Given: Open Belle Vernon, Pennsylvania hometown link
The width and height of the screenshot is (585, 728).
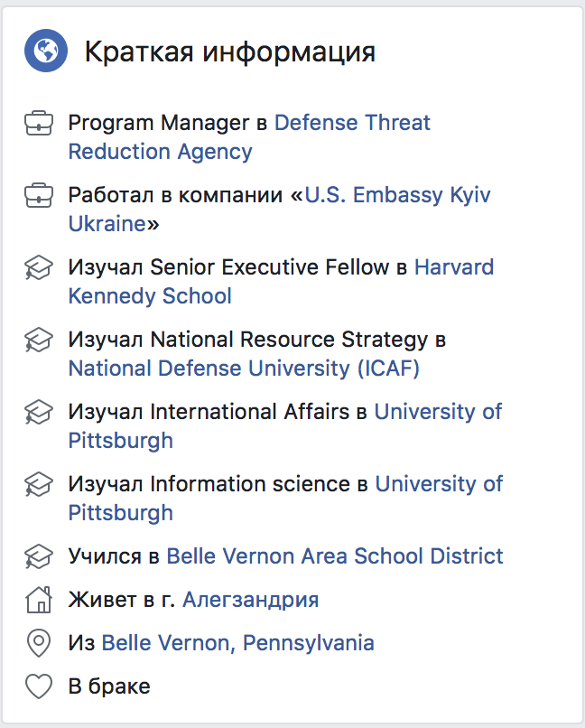Looking at the screenshot, I should pyautogui.click(x=237, y=643).
